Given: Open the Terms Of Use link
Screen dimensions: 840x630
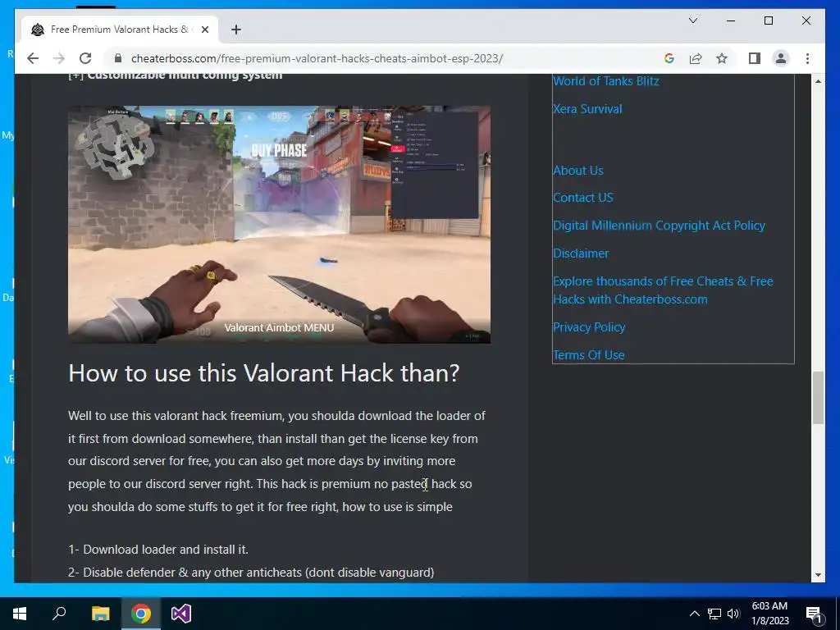Looking at the screenshot, I should click(x=589, y=355).
